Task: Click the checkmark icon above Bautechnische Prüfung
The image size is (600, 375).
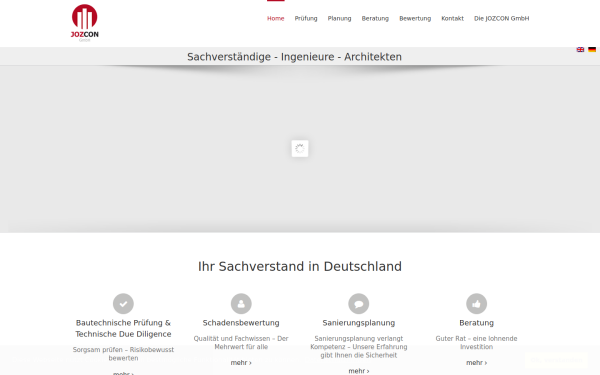Action: coord(123,304)
